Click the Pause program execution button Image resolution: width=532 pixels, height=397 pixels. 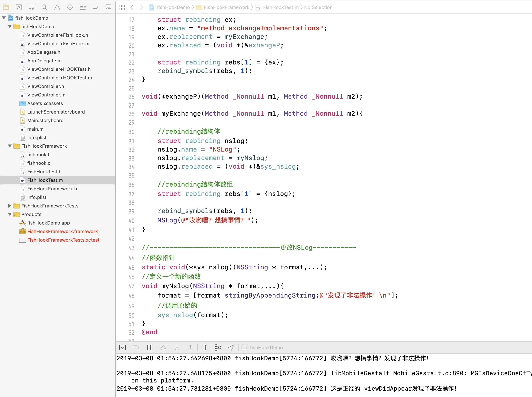tap(150, 347)
